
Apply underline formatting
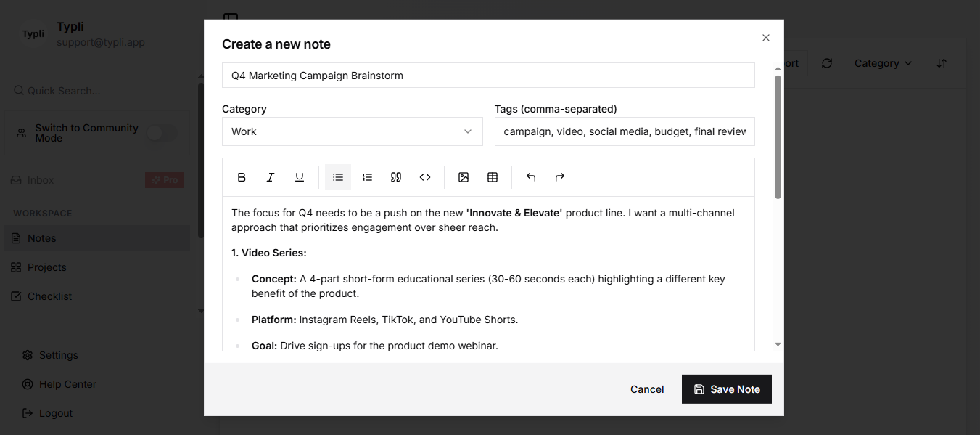pos(300,177)
